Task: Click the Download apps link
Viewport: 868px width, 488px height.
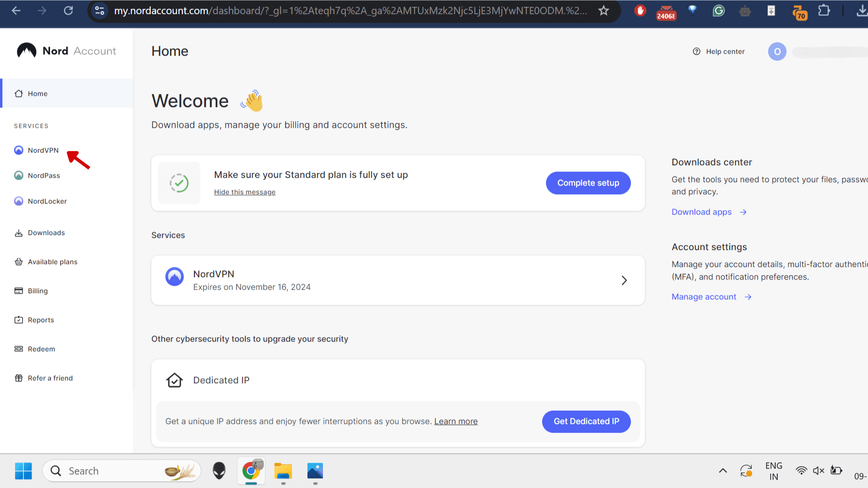Action: [709, 212]
